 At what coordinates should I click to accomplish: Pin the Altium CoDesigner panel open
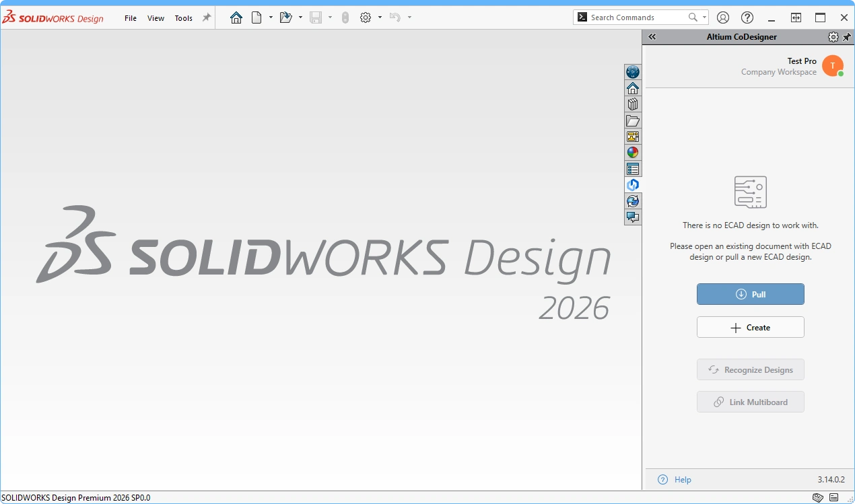pyautogui.click(x=846, y=36)
